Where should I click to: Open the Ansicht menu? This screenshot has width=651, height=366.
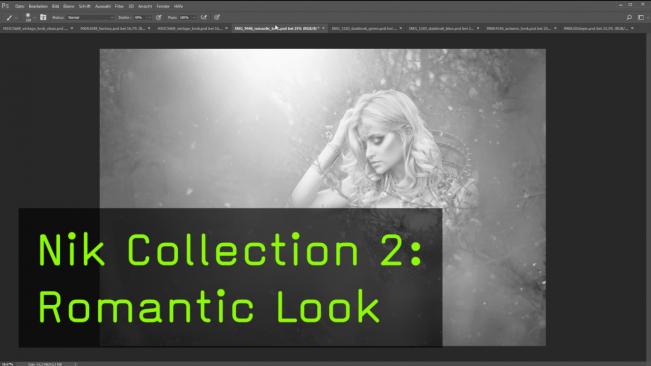145,6
